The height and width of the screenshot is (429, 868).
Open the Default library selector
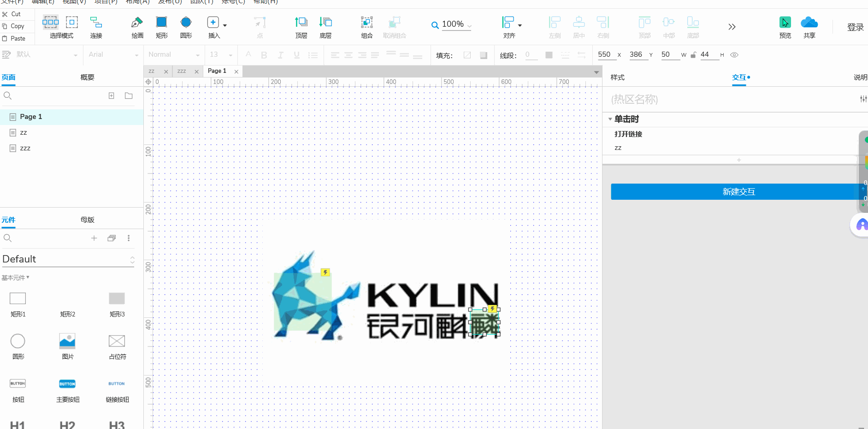[x=68, y=259]
